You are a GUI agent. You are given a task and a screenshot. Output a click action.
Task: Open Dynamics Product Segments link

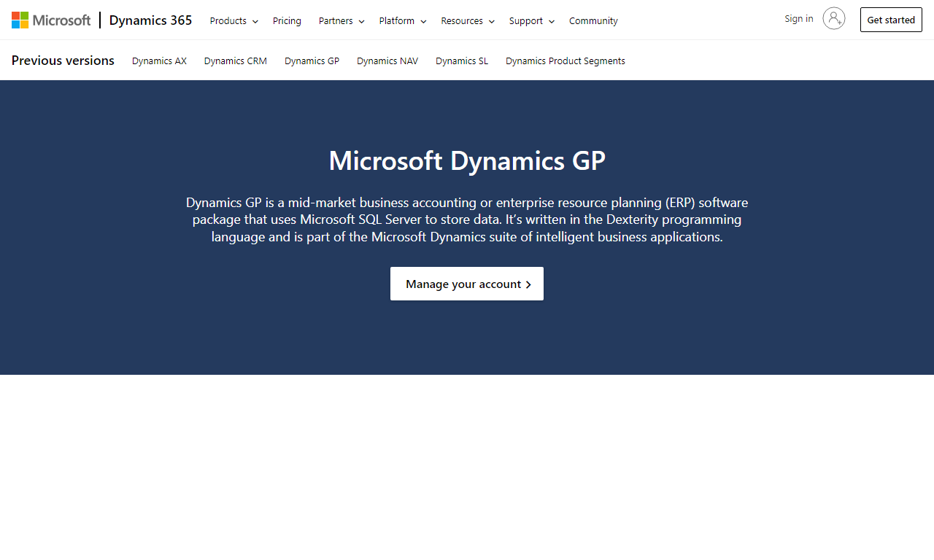tap(566, 61)
